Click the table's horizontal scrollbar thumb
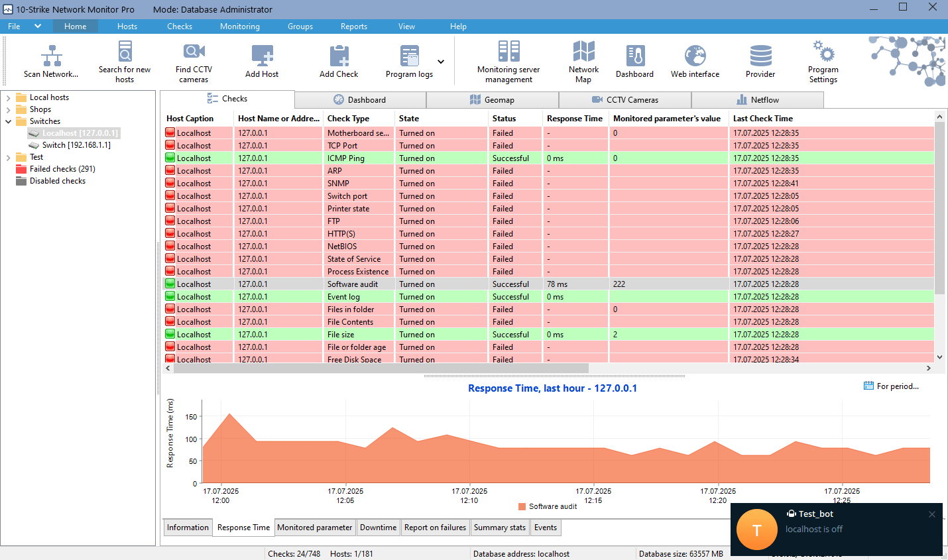This screenshot has height=560, width=948. (381, 368)
